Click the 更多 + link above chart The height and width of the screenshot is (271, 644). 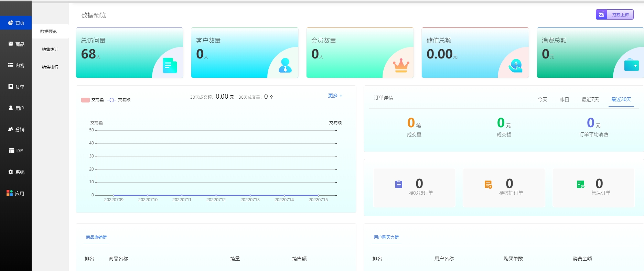(x=335, y=96)
